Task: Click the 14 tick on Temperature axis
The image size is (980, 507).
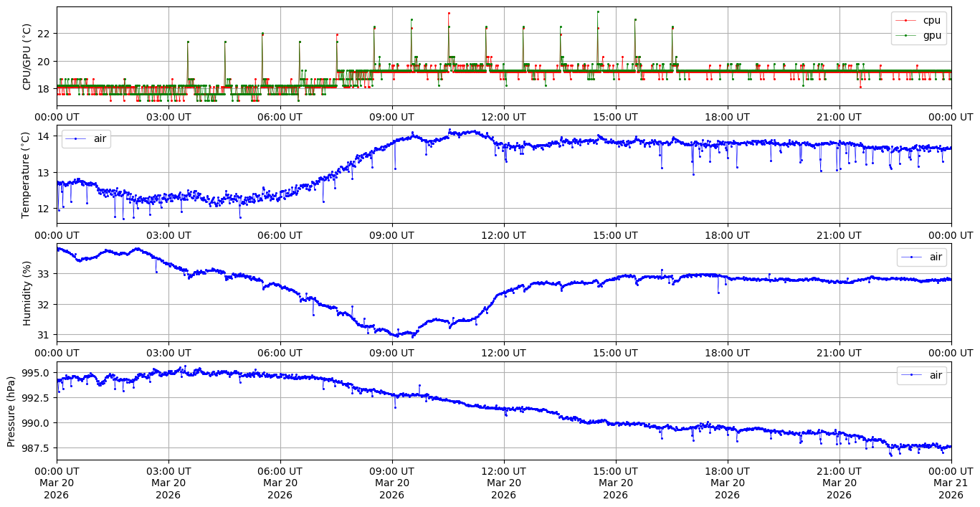Action: [x=42, y=136]
